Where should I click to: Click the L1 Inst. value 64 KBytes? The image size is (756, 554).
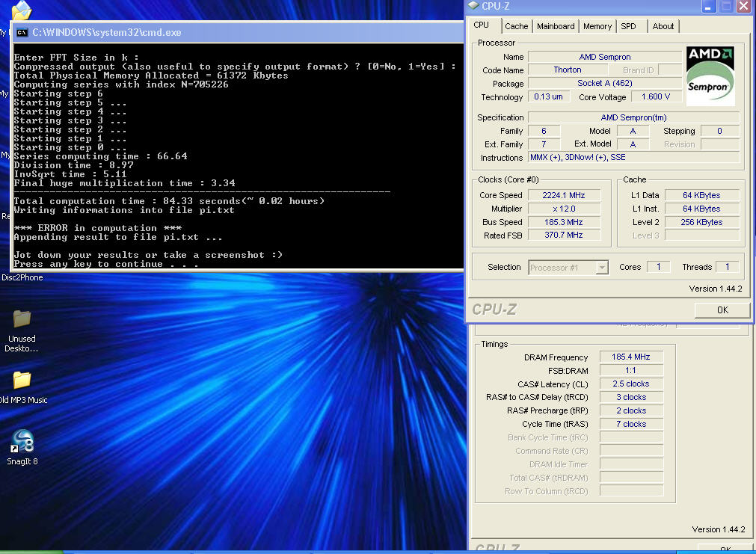pyautogui.click(x=701, y=209)
